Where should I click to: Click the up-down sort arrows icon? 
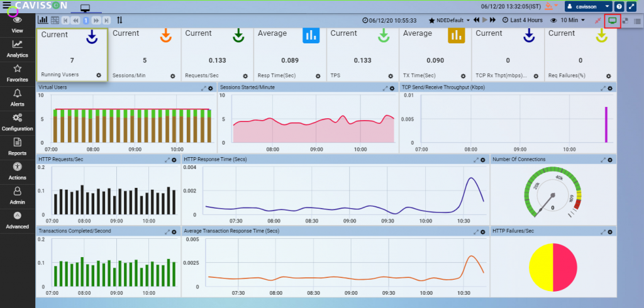coord(119,20)
